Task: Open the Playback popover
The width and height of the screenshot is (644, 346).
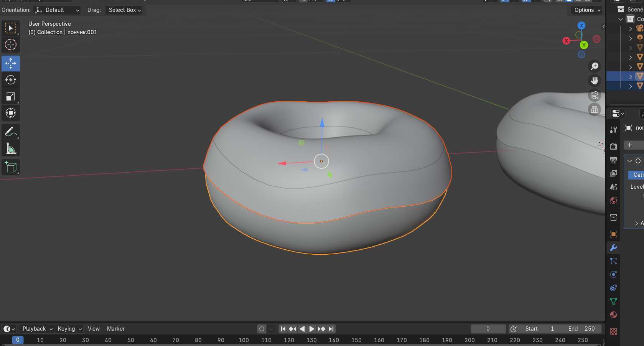Action: coord(36,329)
